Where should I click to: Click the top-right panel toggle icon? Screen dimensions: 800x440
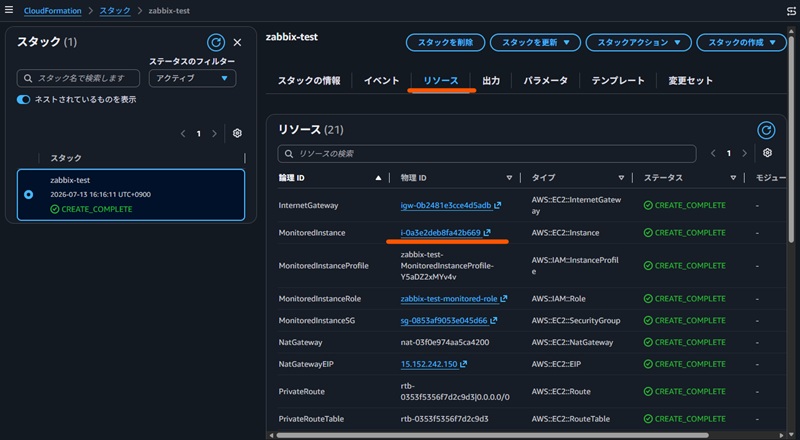(791, 11)
